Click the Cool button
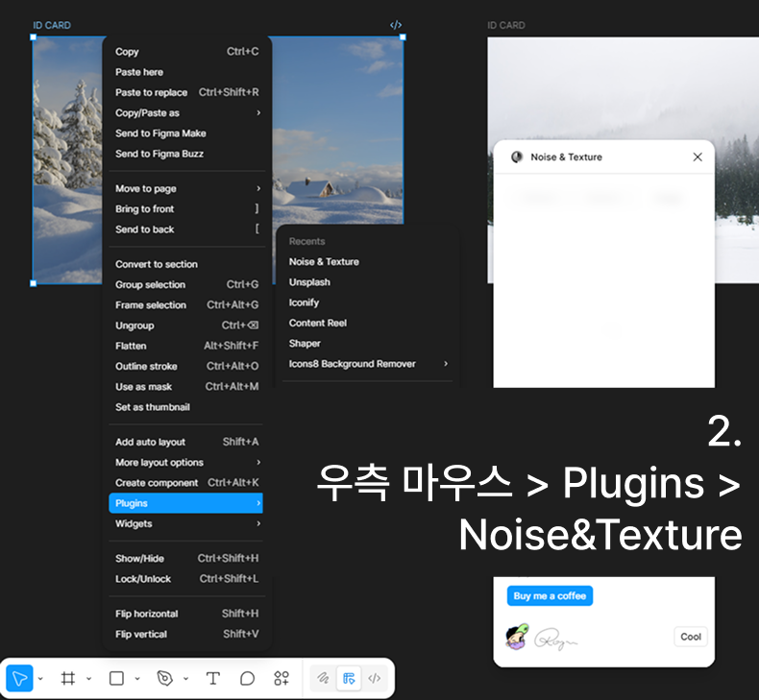This screenshot has height=700, width=759. point(691,637)
